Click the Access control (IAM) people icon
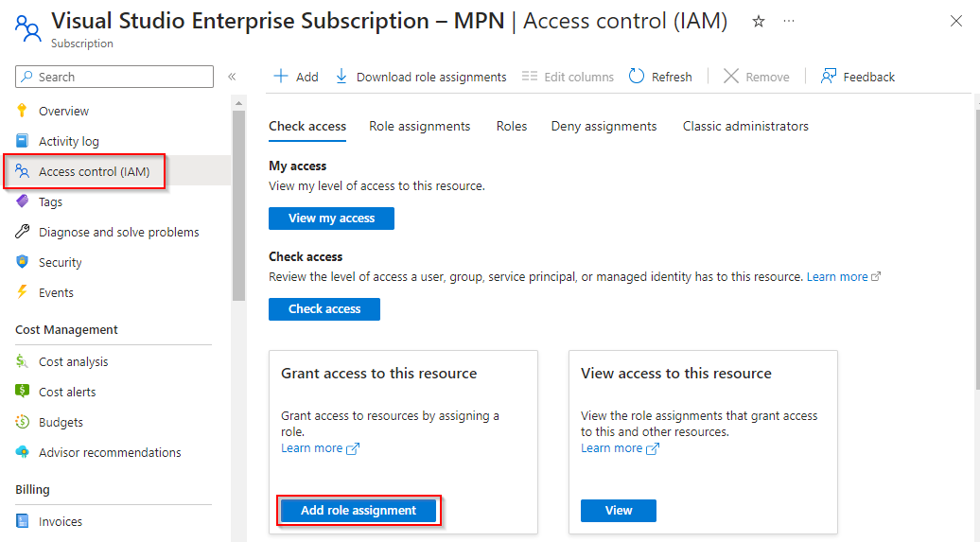980x542 pixels. (22, 170)
